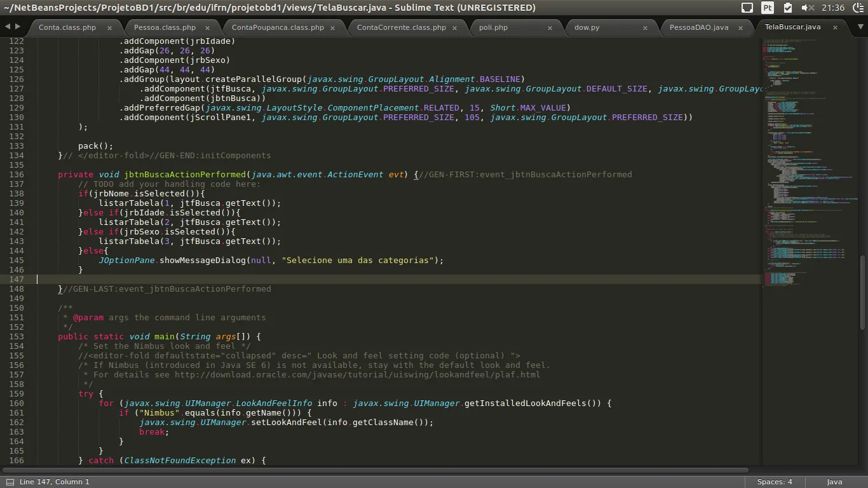Click the muted volume icon in system tray
This screenshot has width=868, height=488.
(x=808, y=8)
